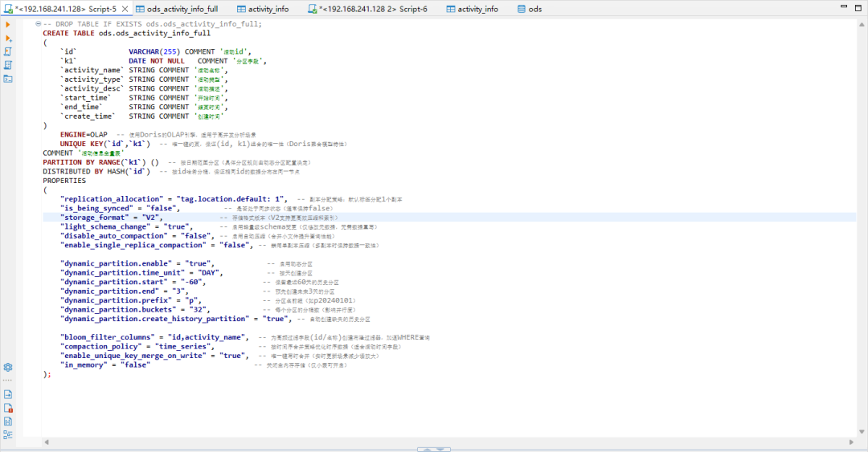Click the vertical scrollbar down arrow
Viewport: 868px width, 452px height.
coord(862,432)
